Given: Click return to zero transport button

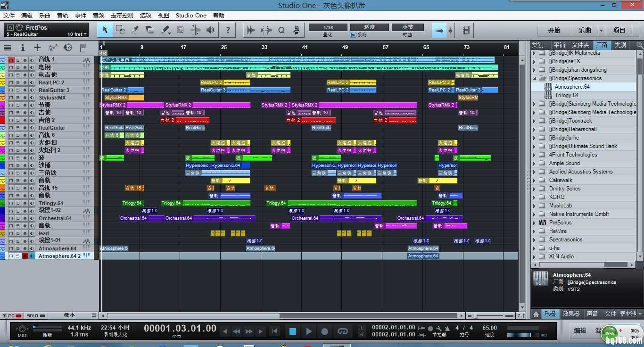Looking at the screenshot, I should (274, 331).
